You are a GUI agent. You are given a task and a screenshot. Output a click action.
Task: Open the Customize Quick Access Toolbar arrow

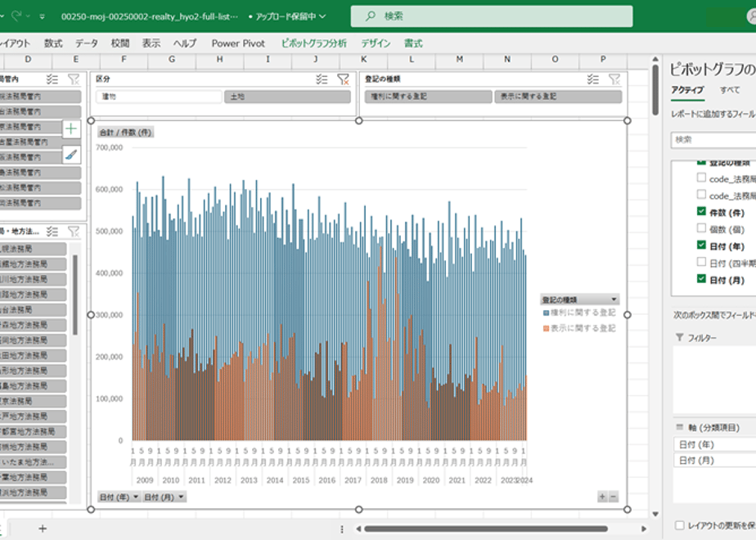tap(43, 16)
